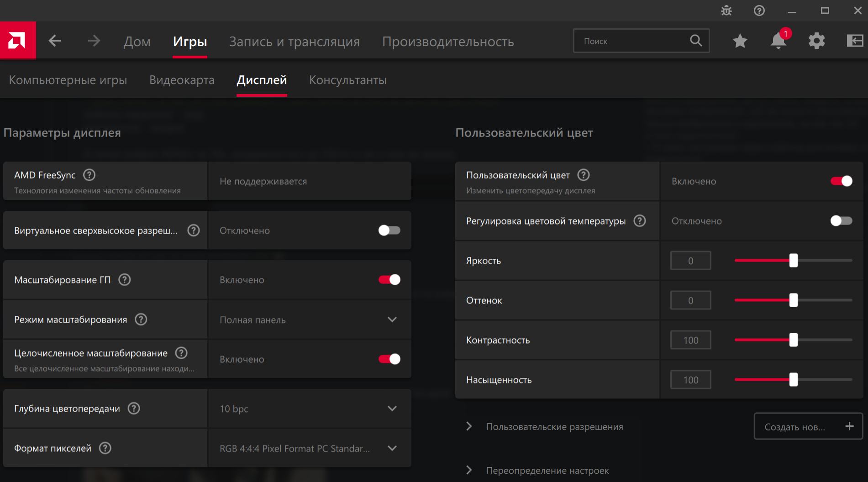Screen dimensions: 868x482
Task: Click the Оттенок value field
Action: [x=691, y=300]
